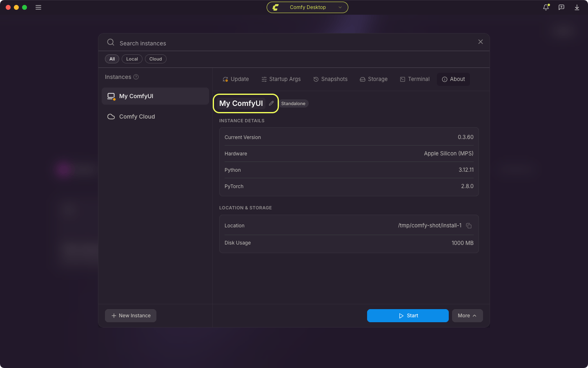
Task: Click the My ComfyUI title heading
Action: pos(241,103)
